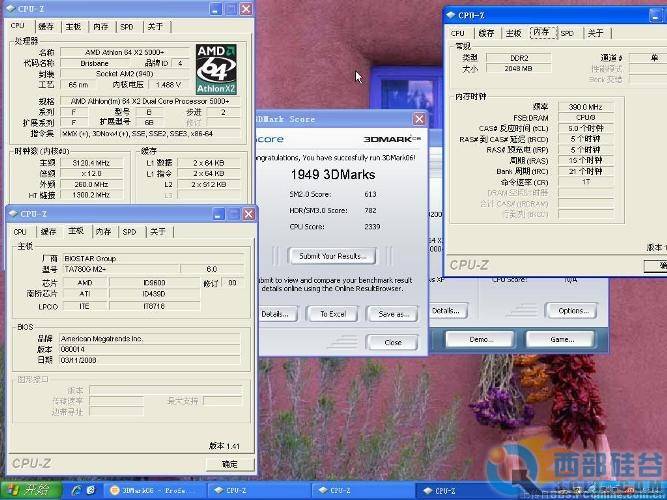Open SPD tab in the processor CPU-Z window
Viewport: 667px width, 500px height.
click(x=127, y=26)
